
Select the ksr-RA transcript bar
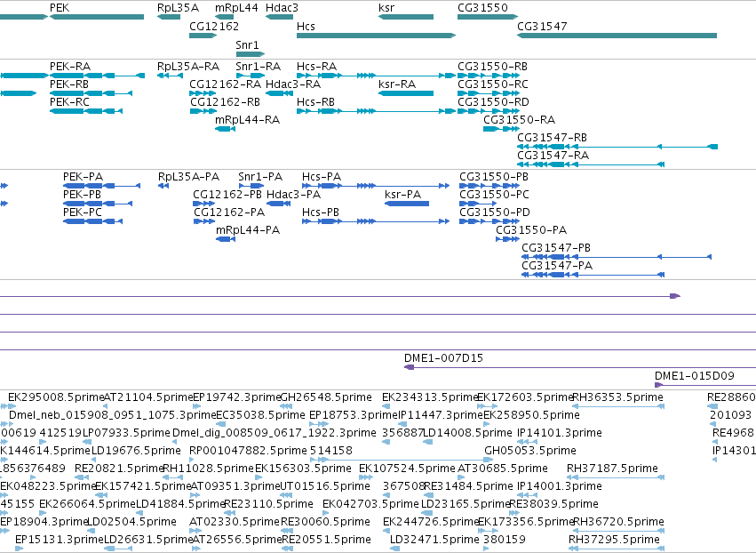[406, 93]
